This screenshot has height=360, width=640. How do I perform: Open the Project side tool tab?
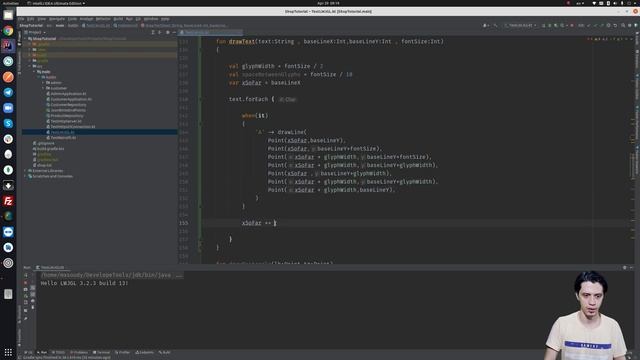point(19,38)
